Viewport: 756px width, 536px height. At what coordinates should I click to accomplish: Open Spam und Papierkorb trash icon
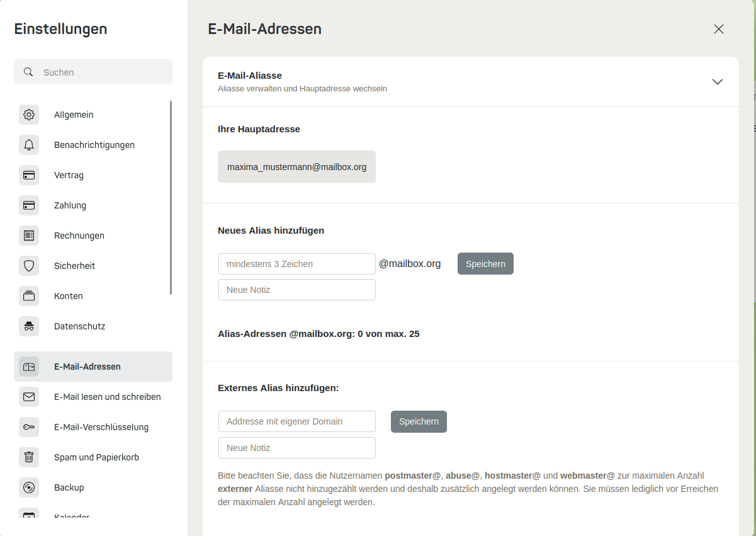[29, 457]
